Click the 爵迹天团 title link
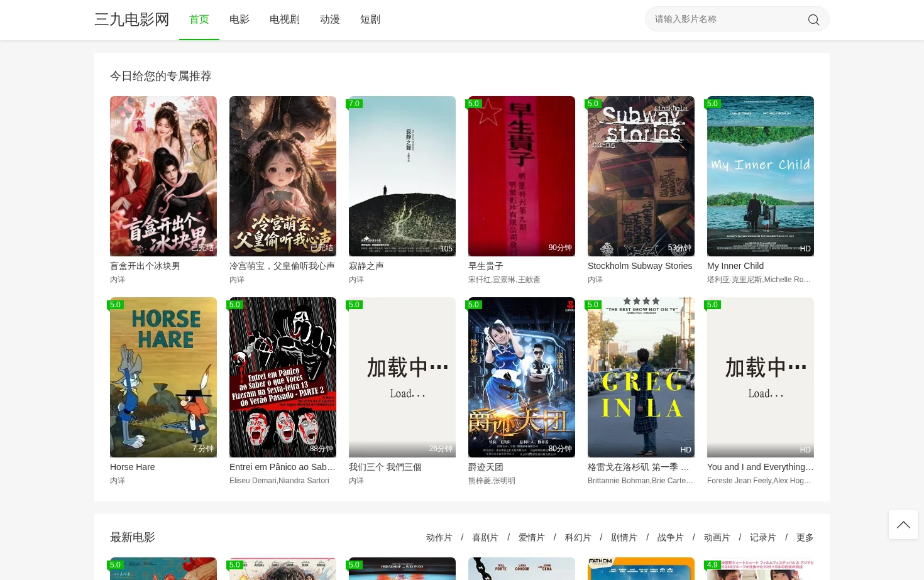Image resolution: width=924 pixels, height=580 pixels. coord(486,467)
